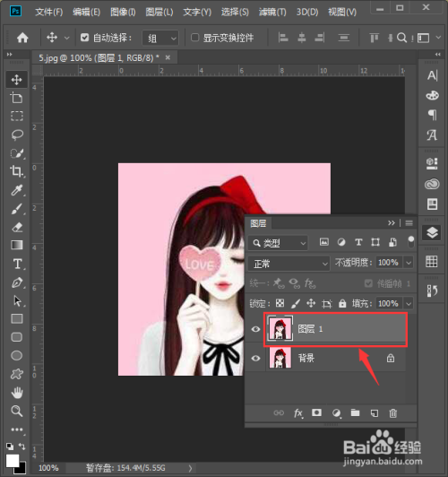Toggle lock all padlock icon
The image size is (448, 477).
tap(342, 303)
